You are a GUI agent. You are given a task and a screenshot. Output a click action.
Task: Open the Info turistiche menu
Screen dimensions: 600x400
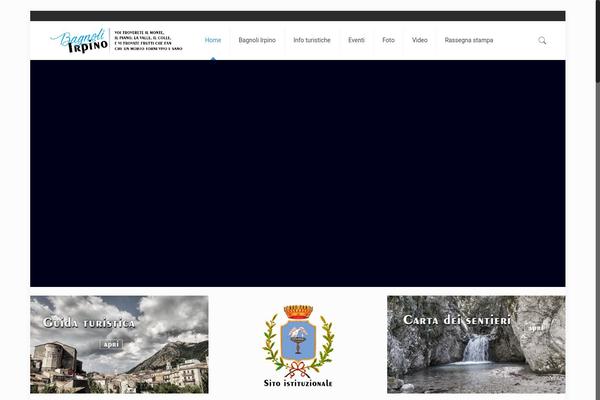pos(312,40)
